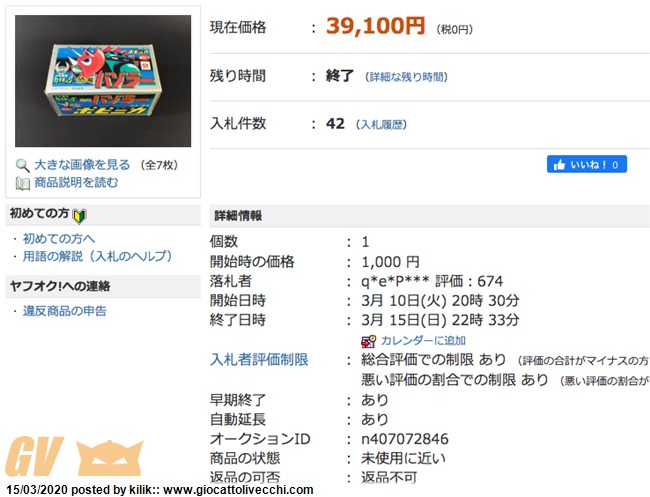Click the orange robot mask logo

click(109, 458)
